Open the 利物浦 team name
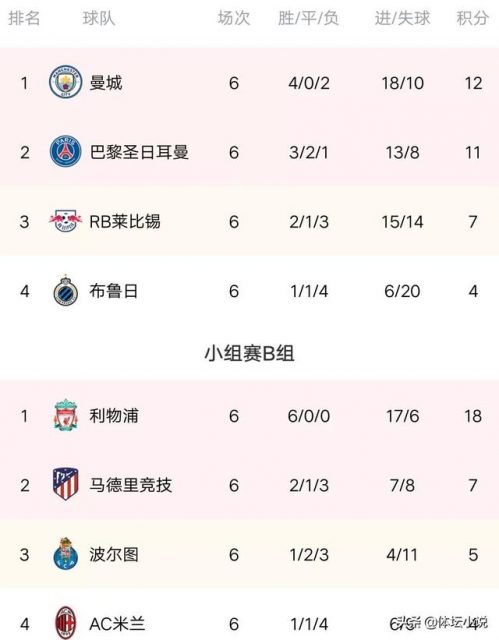 (114, 416)
